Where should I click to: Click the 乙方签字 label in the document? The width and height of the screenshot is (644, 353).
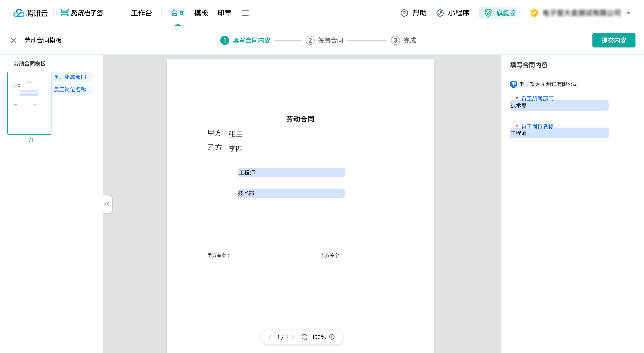click(x=330, y=255)
